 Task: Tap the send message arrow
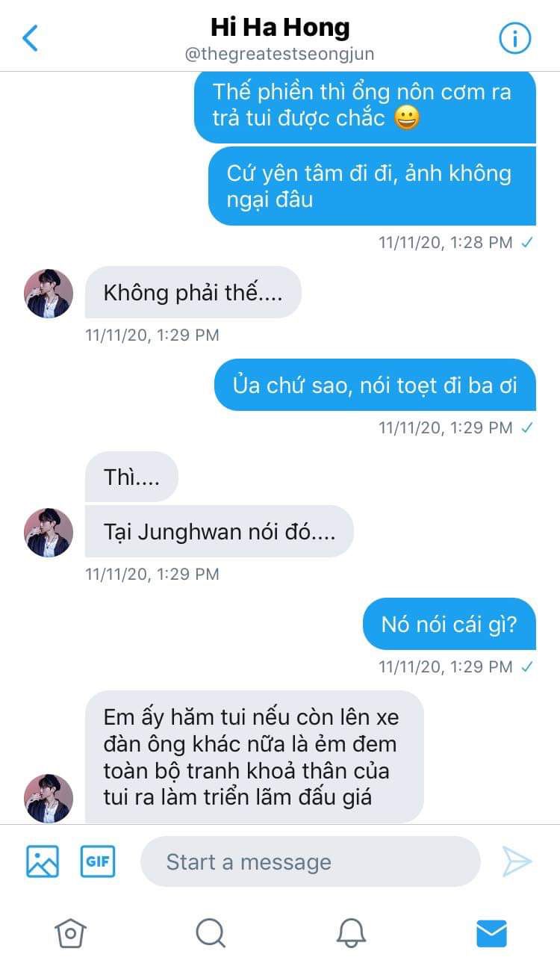(x=517, y=861)
